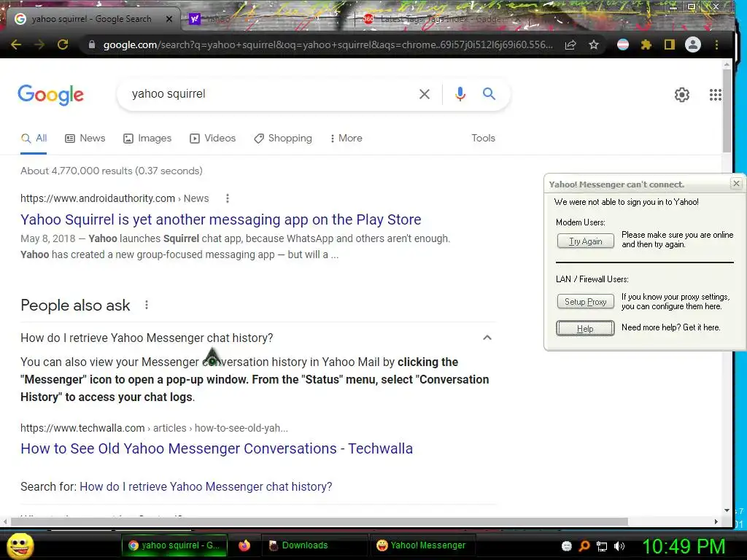Open the striped flag extension icon
The height and width of the screenshot is (560, 747).
click(x=623, y=44)
